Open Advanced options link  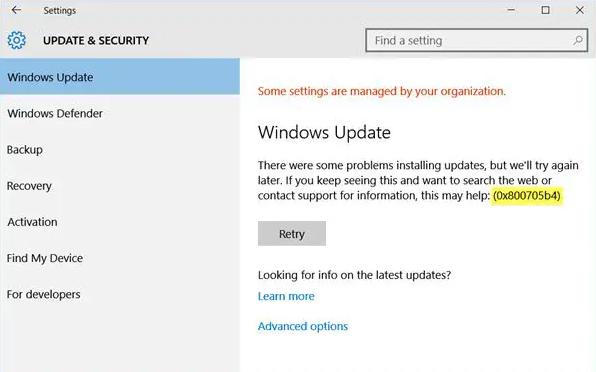tap(303, 326)
